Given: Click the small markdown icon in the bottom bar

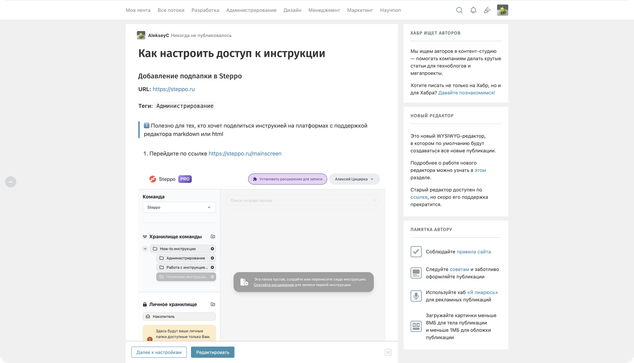Looking at the screenshot, I should tap(388, 352).
